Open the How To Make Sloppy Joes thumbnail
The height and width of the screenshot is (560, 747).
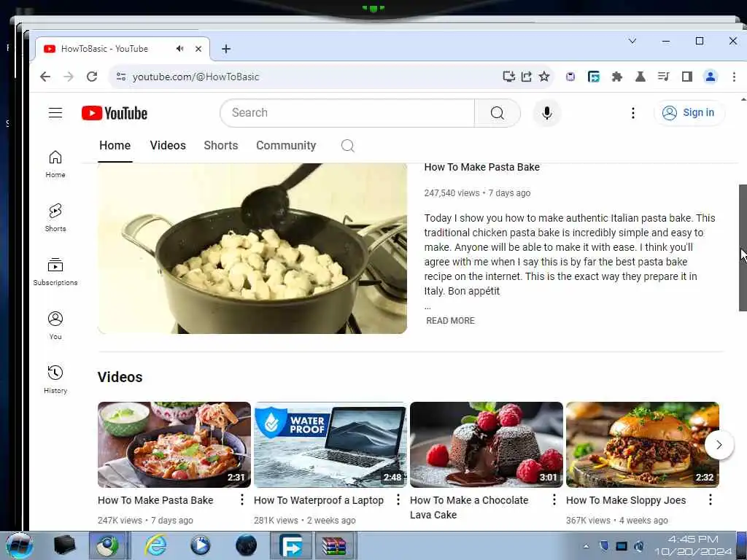point(642,445)
